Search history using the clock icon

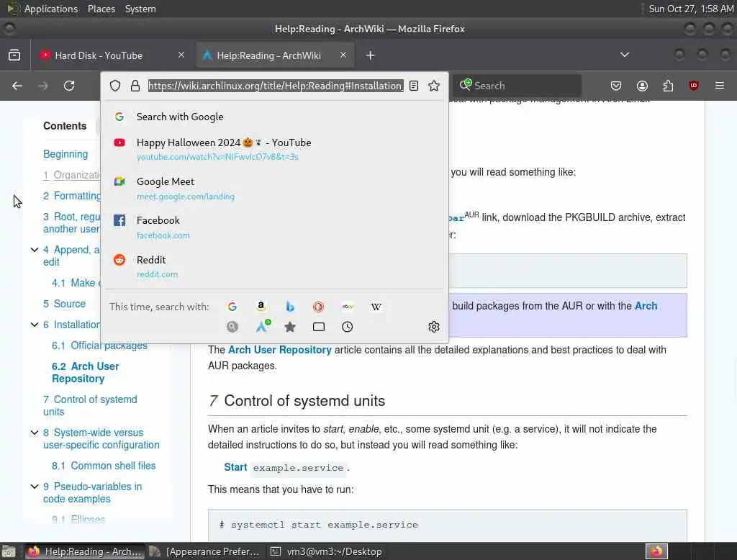(x=348, y=327)
